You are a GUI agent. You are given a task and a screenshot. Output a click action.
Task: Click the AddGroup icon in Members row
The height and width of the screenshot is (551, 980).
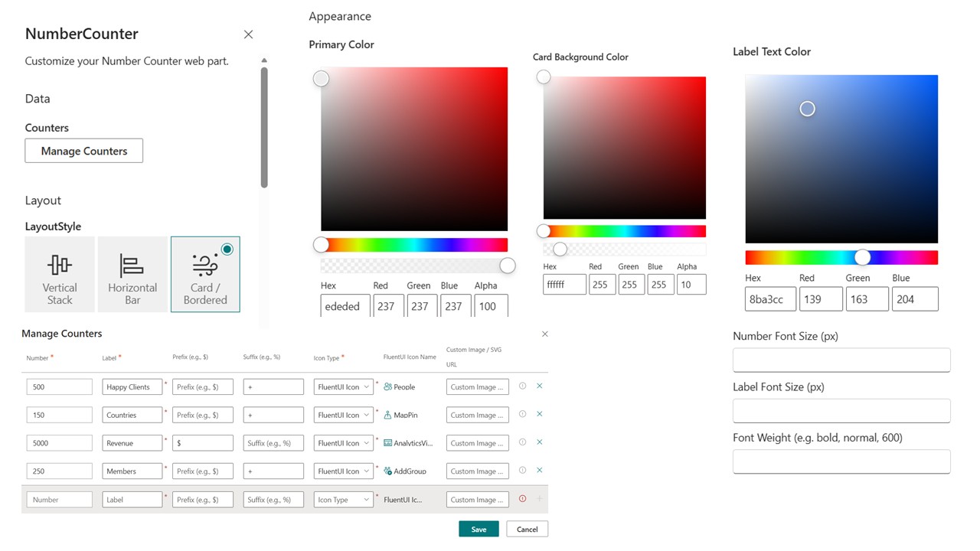pyautogui.click(x=388, y=471)
